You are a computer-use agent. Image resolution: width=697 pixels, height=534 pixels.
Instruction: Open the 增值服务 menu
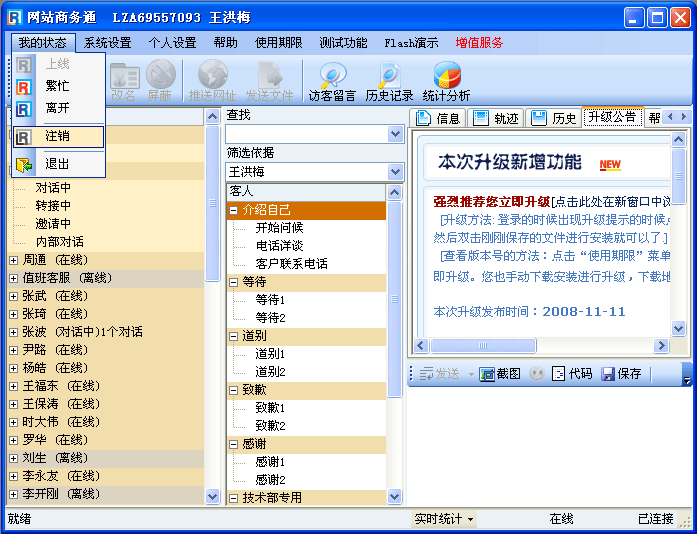point(479,43)
